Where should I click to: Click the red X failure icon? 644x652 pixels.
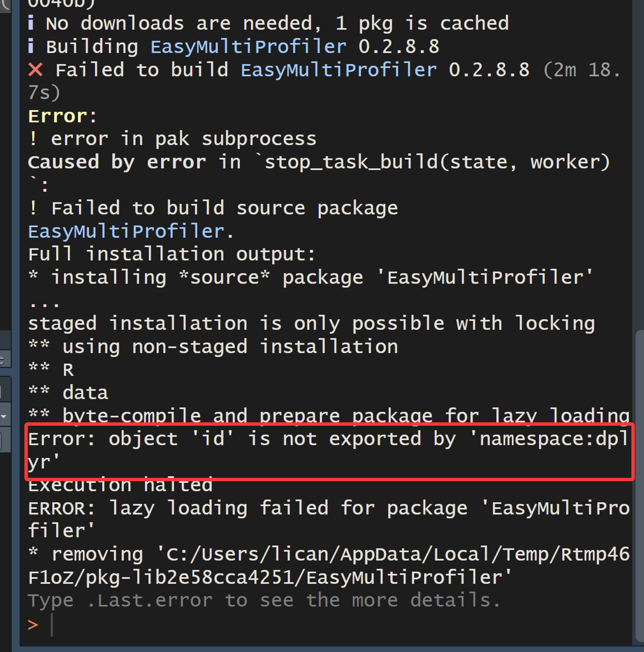click(x=36, y=70)
